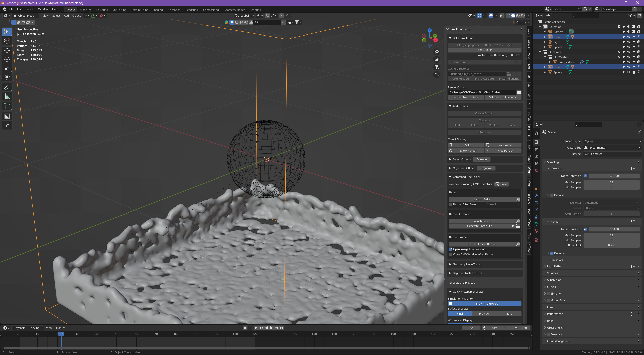
Task: Open the Object Mode dropdown
Action: [25, 16]
